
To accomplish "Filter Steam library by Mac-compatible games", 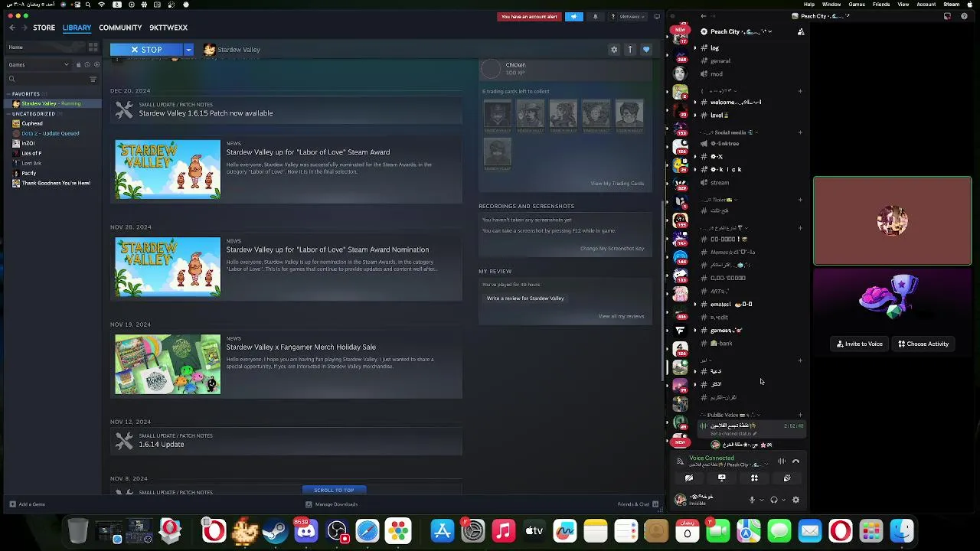I will tap(77, 64).
